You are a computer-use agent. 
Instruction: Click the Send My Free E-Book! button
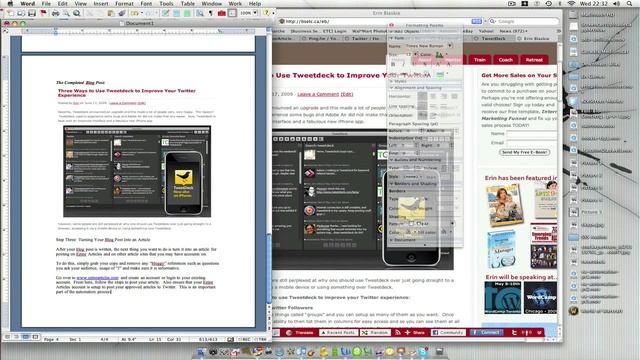click(x=524, y=152)
